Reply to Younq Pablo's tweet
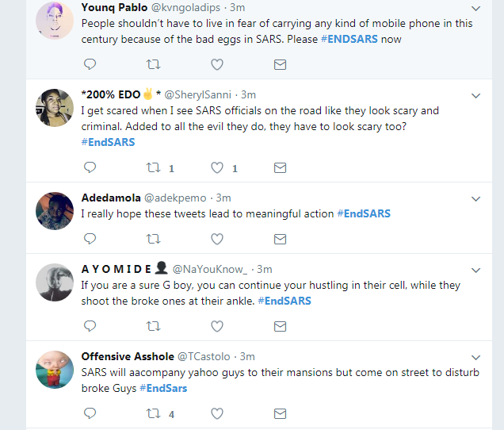 90,64
